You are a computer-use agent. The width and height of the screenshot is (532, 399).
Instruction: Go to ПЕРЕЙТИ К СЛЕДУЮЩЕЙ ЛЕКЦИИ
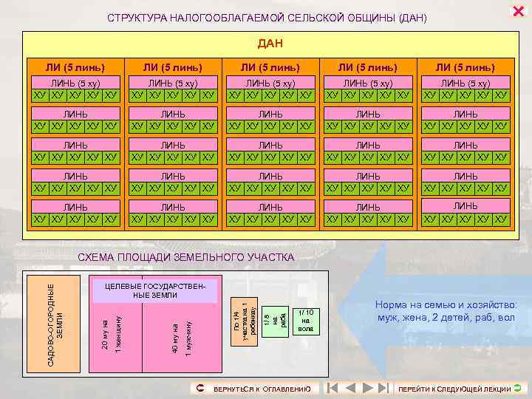pos(460,389)
